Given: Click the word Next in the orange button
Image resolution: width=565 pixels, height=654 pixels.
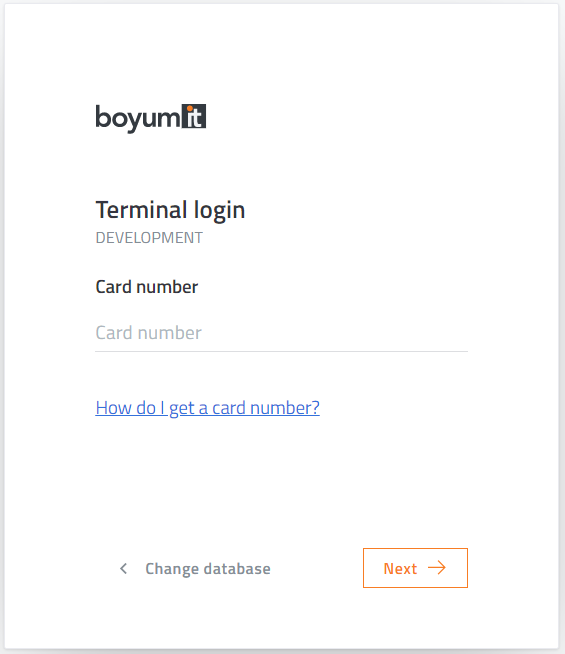Looking at the screenshot, I should pos(400,568).
